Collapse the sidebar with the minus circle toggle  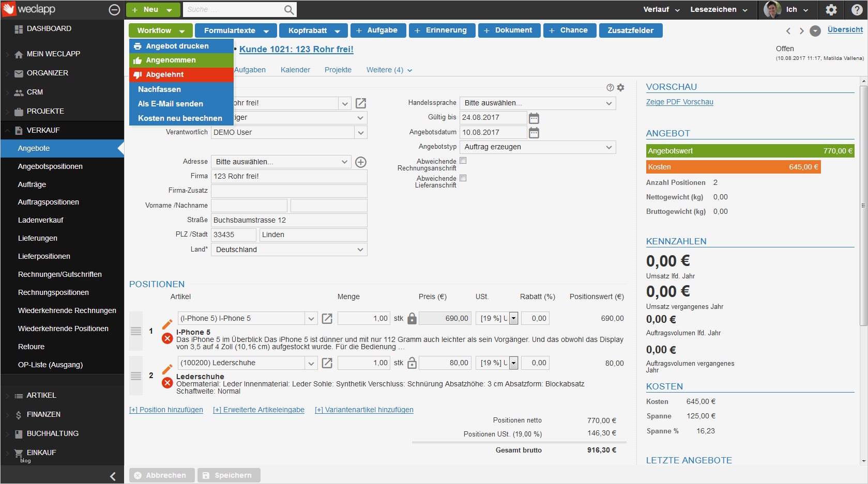115,10
